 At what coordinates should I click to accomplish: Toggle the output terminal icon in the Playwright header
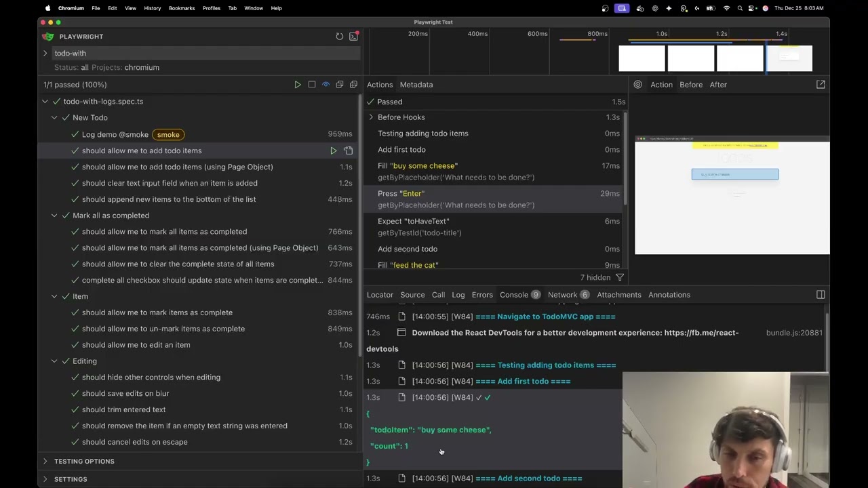(x=353, y=37)
